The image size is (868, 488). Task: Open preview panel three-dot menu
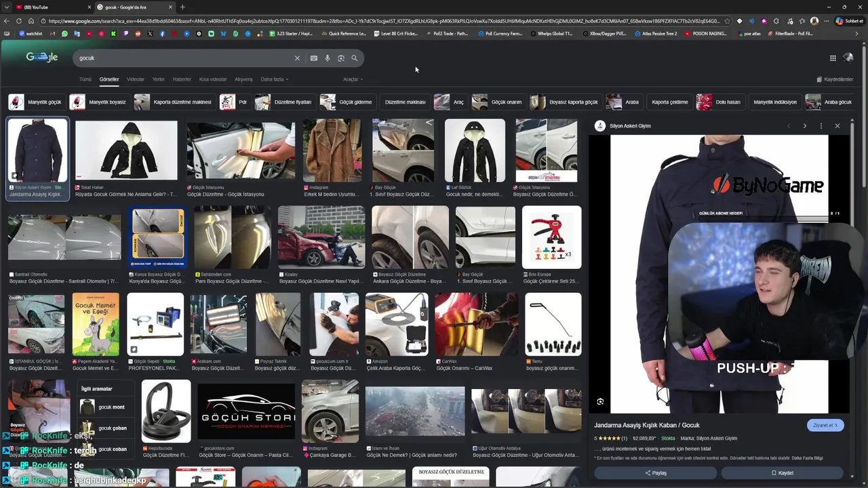(x=821, y=125)
